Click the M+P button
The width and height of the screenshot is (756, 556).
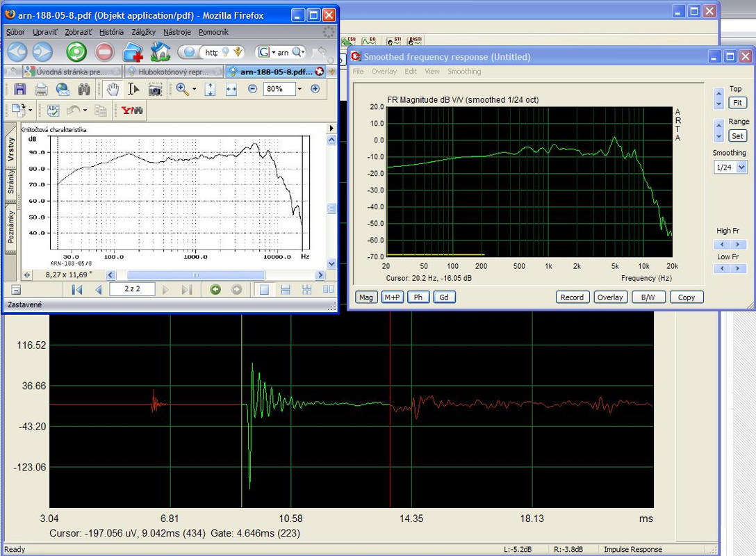click(x=392, y=297)
